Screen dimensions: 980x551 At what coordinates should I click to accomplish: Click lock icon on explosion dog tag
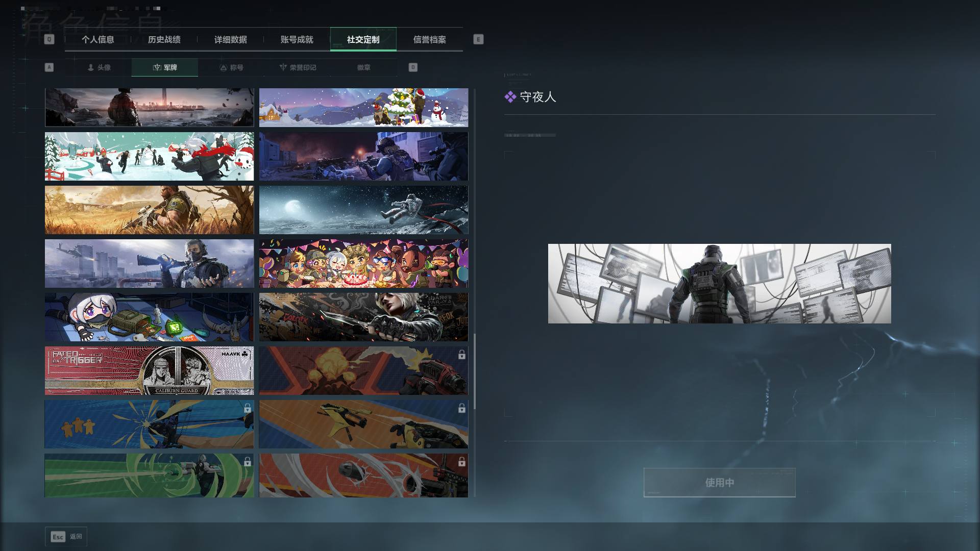pos(461,355)
